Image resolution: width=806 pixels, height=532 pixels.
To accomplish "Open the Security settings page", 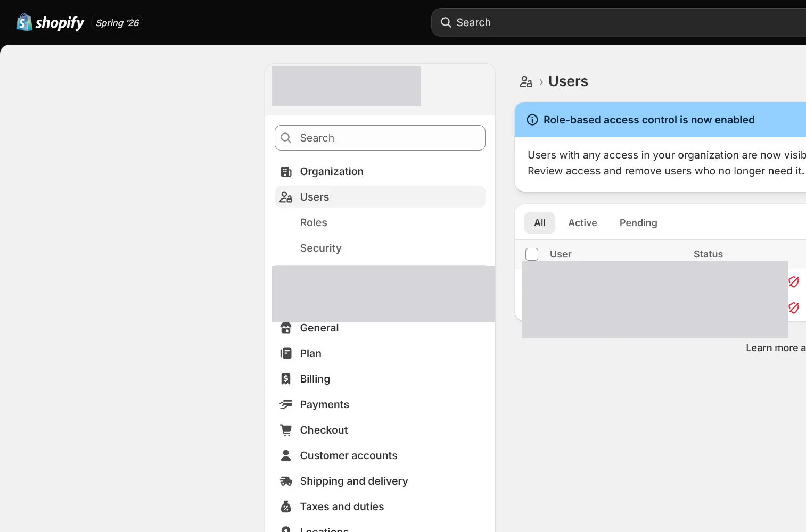I will click(320, 248).
